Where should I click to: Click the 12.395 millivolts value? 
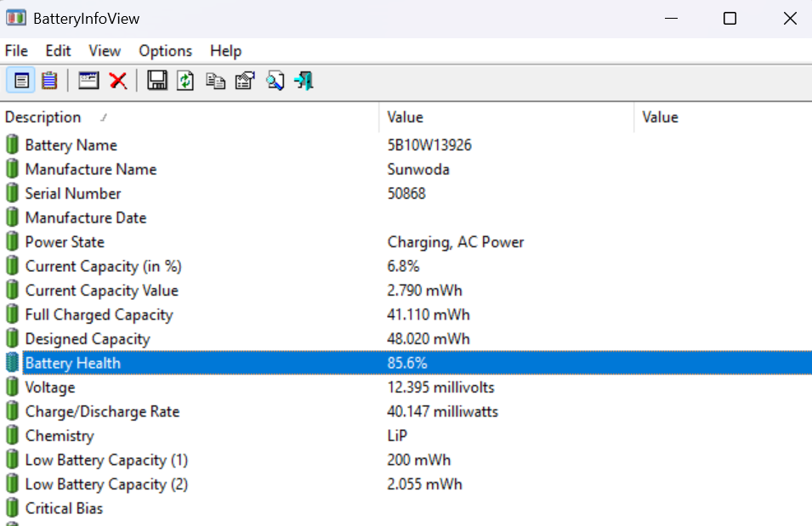[x=440, y=387]
